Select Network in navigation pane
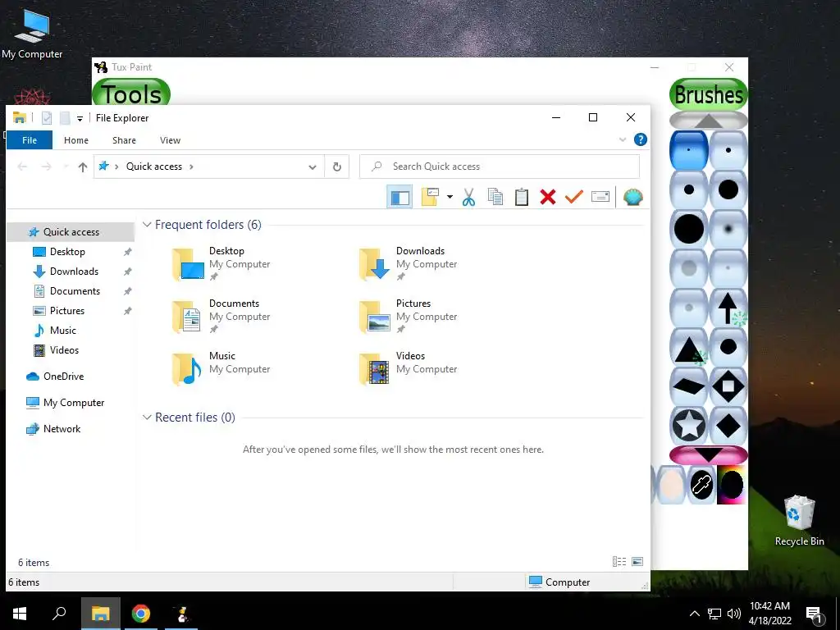This screenshot has width=840, height=630. (62, 428)
